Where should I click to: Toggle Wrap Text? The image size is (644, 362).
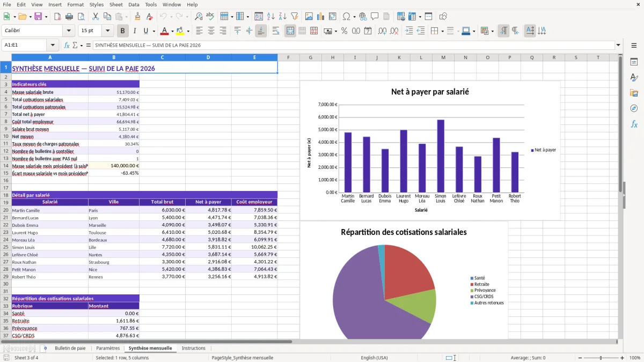[x=276, y=31]
